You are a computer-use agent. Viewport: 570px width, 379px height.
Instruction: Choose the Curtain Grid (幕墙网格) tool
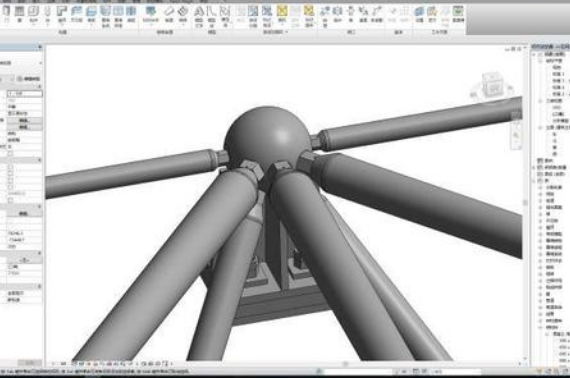point(119,16)
